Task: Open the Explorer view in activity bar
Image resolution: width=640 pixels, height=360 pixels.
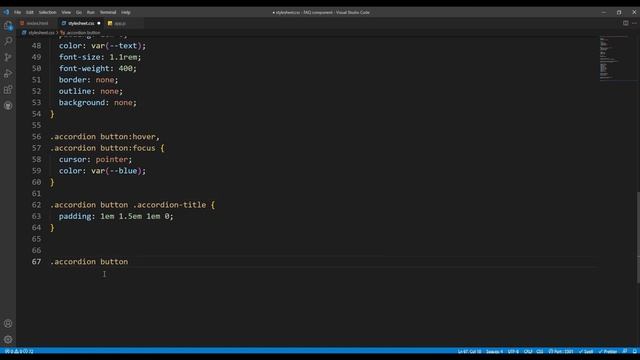Action: pos(8,26)
